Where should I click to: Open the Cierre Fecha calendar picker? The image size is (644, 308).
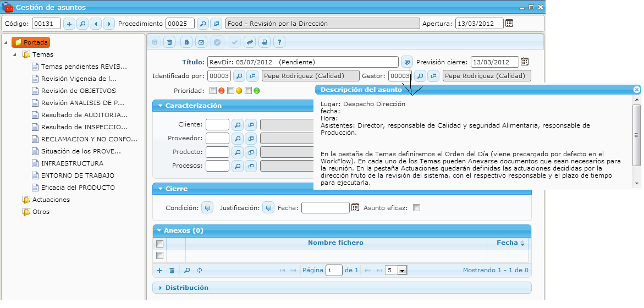(x=355, y=208)
